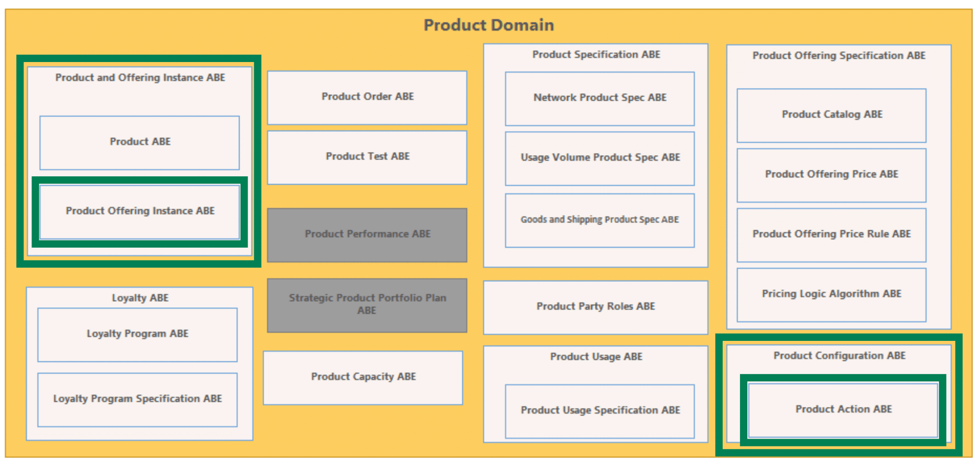
Task: Select the Product Catalog ABE box
Action: 831,116
